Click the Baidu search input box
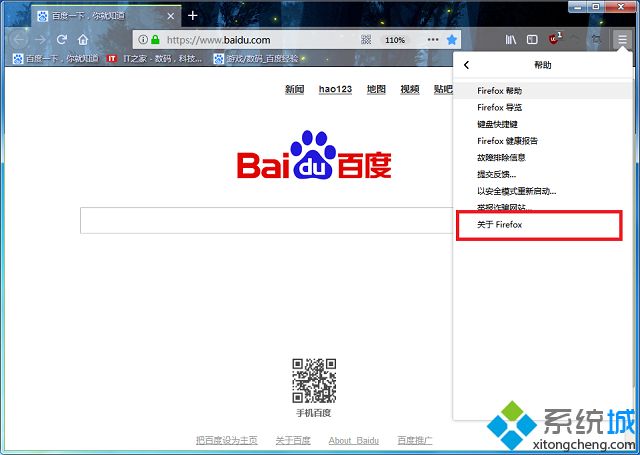This screenshot has height=455, width=640. [x=267, y=220]
